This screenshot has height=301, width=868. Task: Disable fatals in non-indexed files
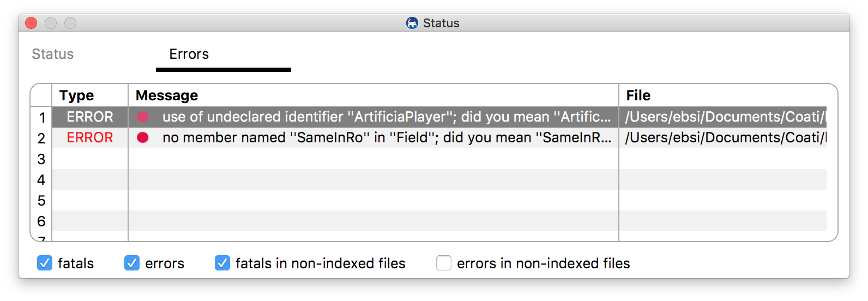222,263
